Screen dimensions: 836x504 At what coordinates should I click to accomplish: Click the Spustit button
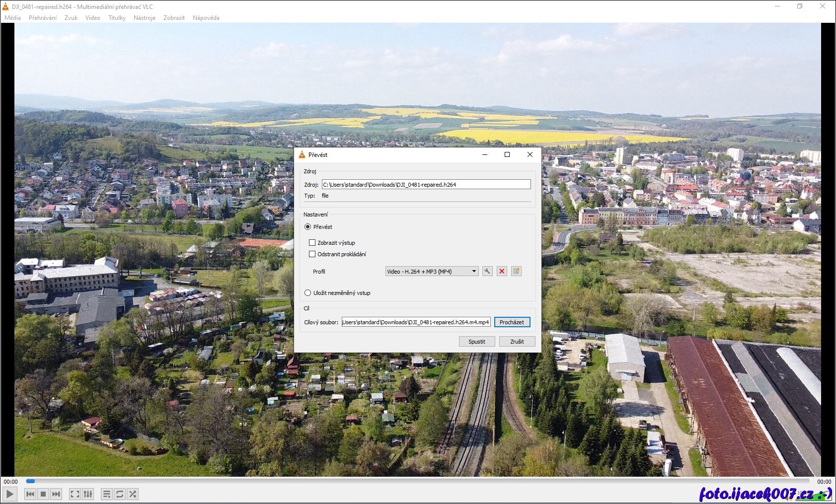pos(477,342)
